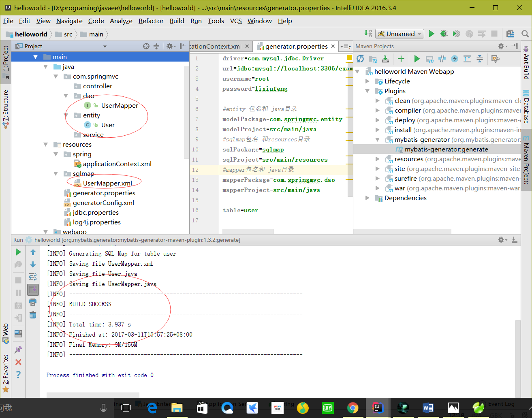Add Maven project with plus icon

click(x=401, y=59)
